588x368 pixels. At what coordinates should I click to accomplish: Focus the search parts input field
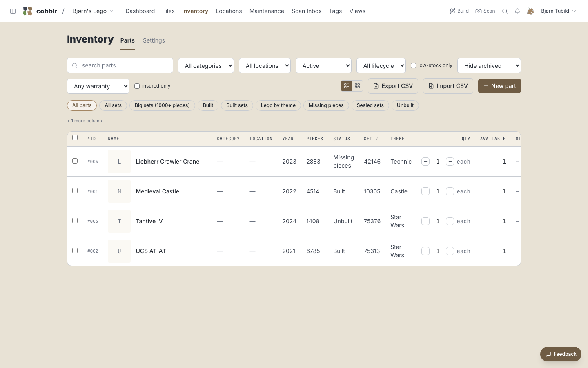point(120,65)
